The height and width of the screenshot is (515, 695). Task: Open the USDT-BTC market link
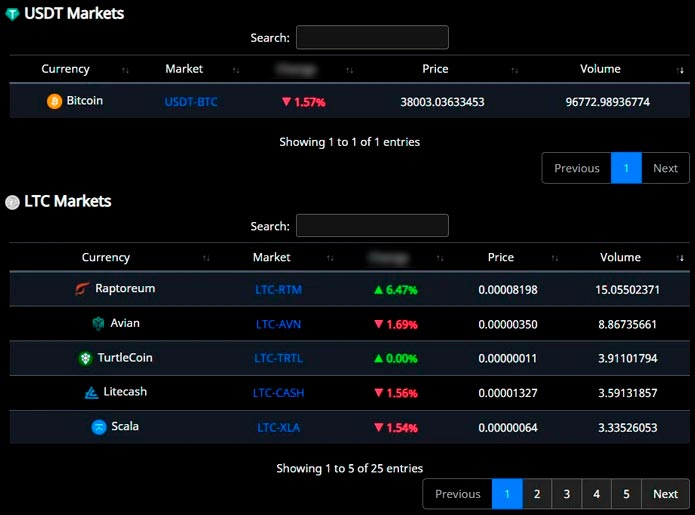(191, 102)
